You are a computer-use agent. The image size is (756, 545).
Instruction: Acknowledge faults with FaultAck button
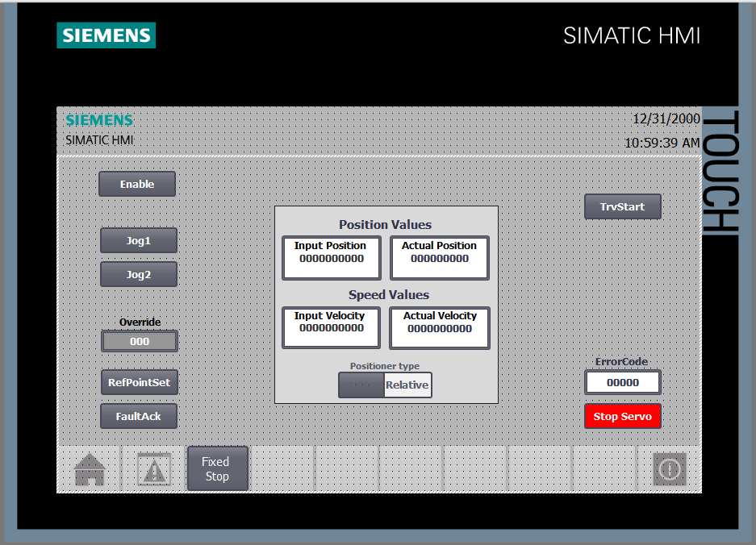(x=139, y=416)
